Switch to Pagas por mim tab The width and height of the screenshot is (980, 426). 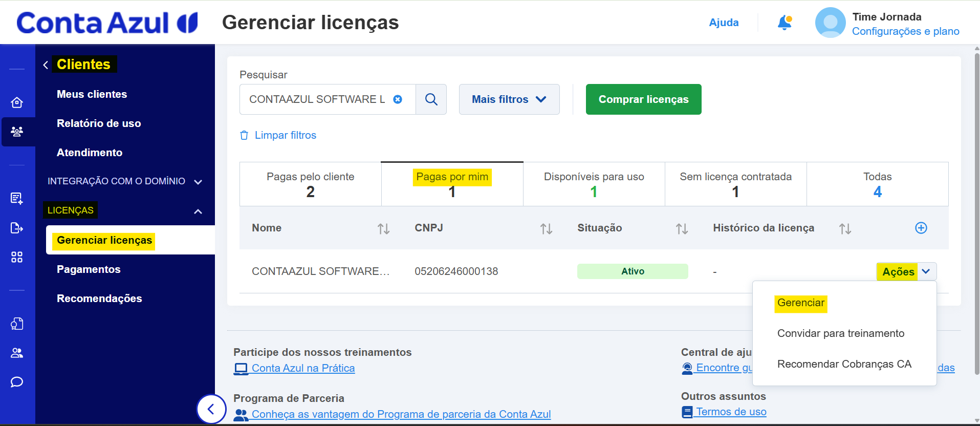[x=452, y=184]
